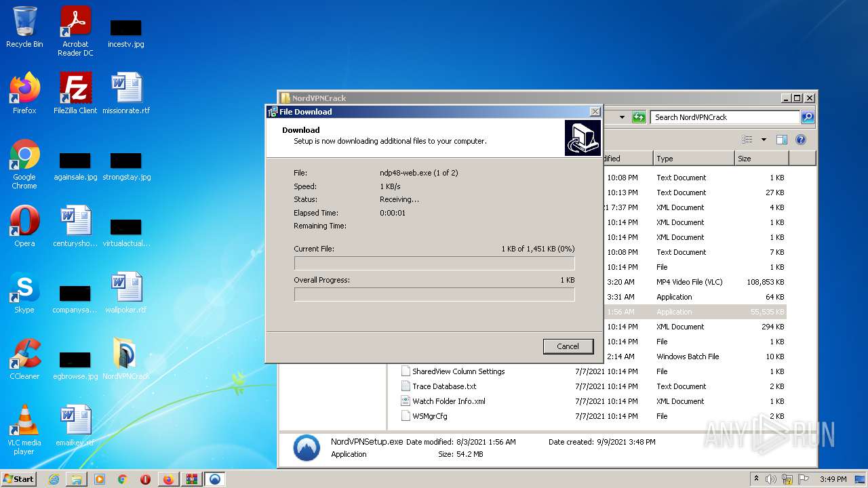Click the taskbar clock showing 3:49 PM
868x488 pixels.
pyautogui.click(x=833, y=479)
